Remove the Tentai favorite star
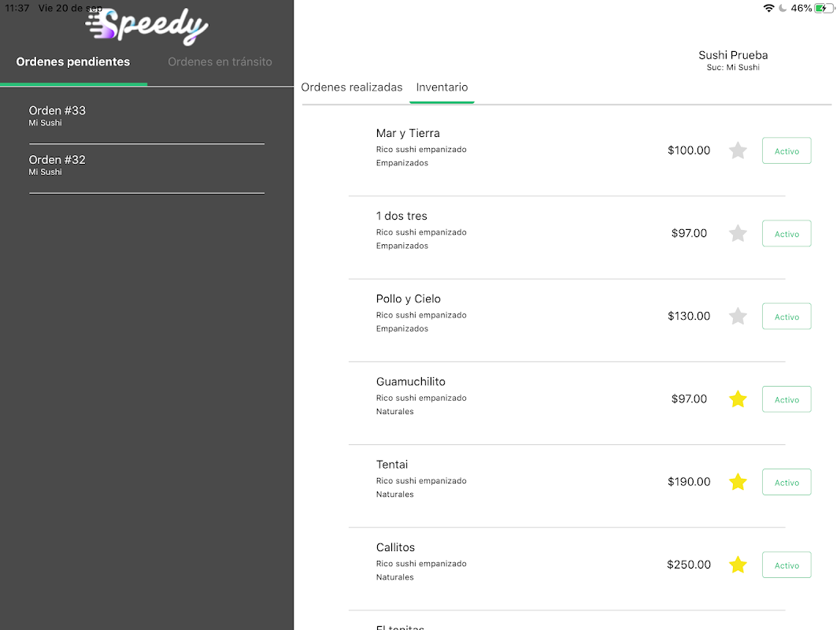The height and width of the screenshot is (630, 840). coord(738,482)
